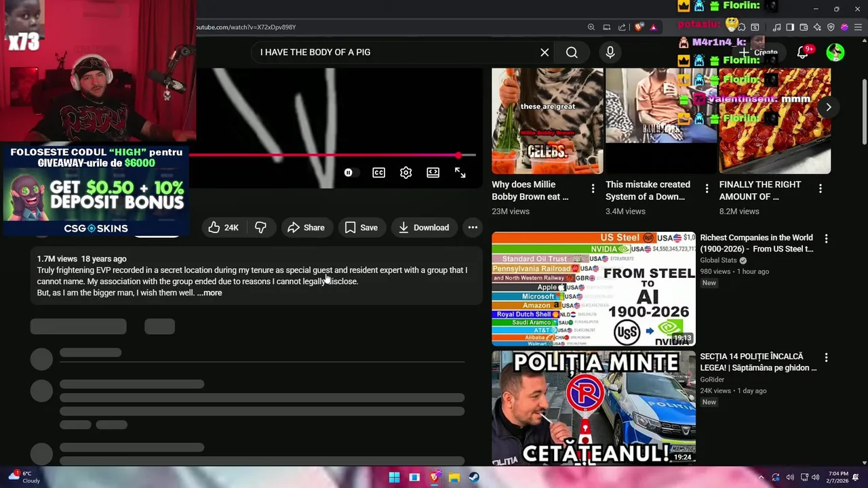Open the browser music note icon
The image size is (868, 488).
(777, 27)
